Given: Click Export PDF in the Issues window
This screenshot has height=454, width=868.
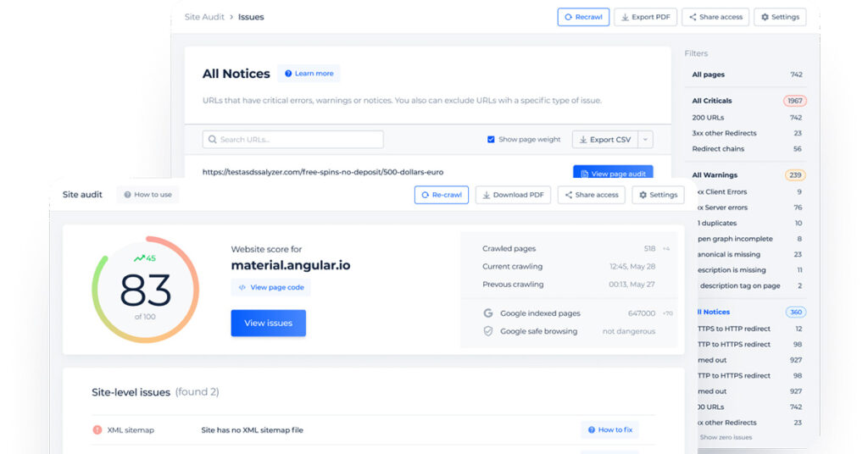Looking at the screenshot, I should coord(645,17).
